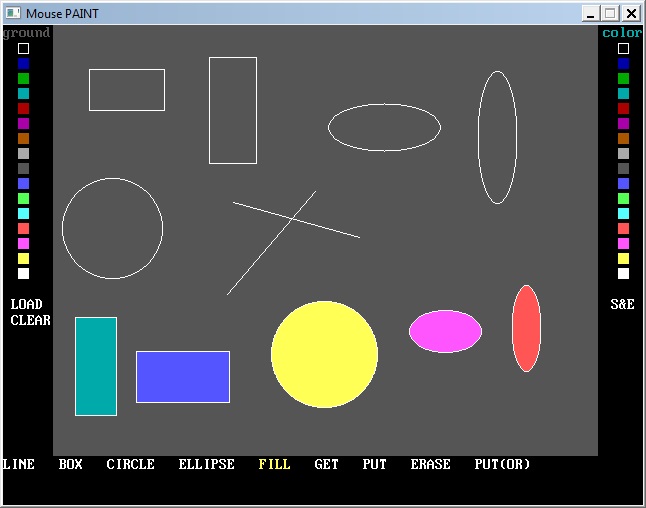Select the BOX drawing tool

[x=70, y=465]
